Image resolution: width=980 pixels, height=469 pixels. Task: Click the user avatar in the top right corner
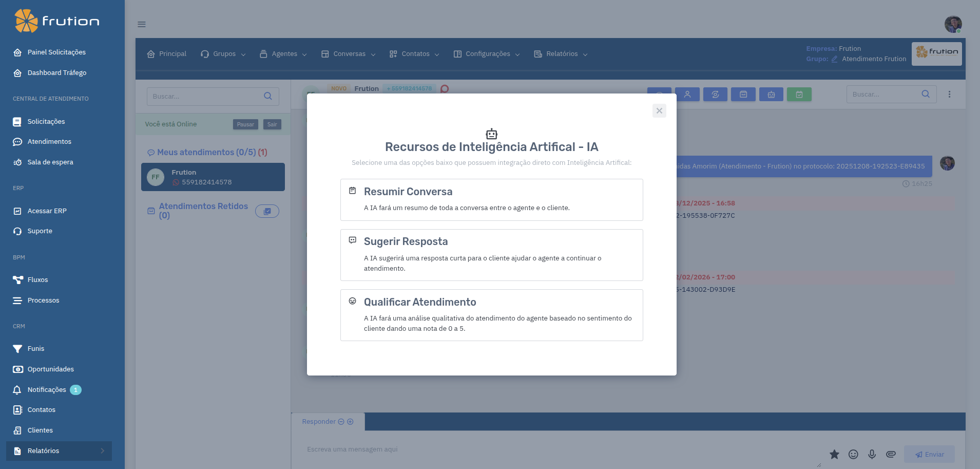[x=953, y=24]
